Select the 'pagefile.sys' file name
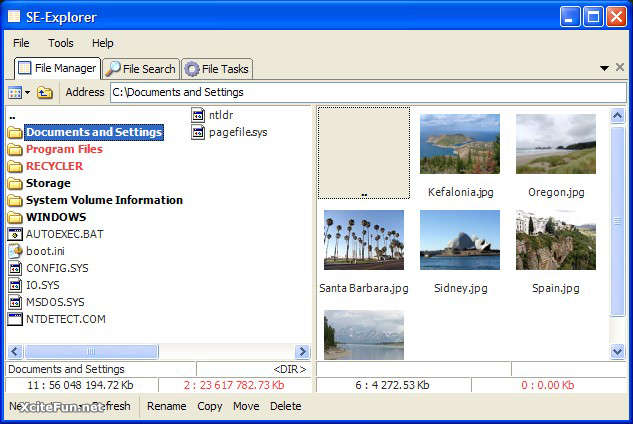This screenshot has height=424, width=633. 238,132
